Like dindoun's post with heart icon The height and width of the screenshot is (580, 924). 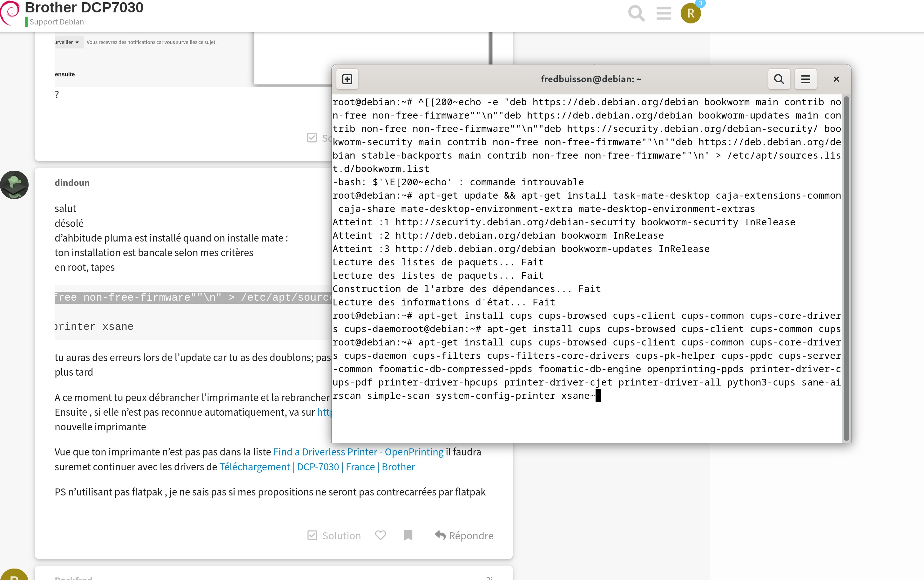pos(380,535)
